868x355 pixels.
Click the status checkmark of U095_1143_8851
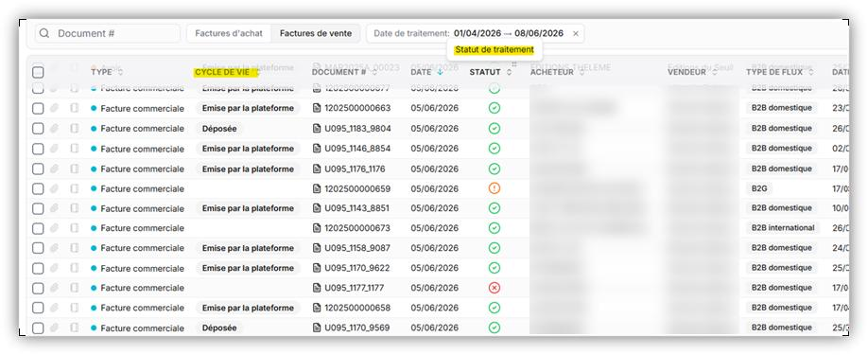(495, 208)
